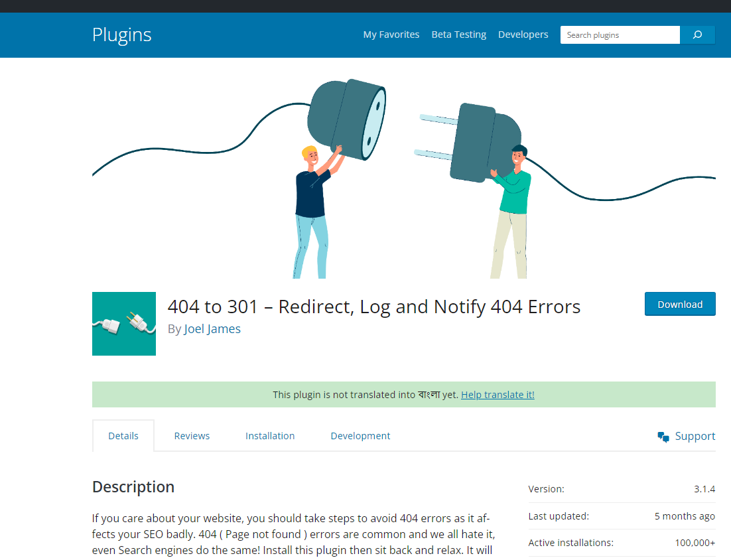Click the Help translate it! link
731x560 pixels.
pos(498,395)
